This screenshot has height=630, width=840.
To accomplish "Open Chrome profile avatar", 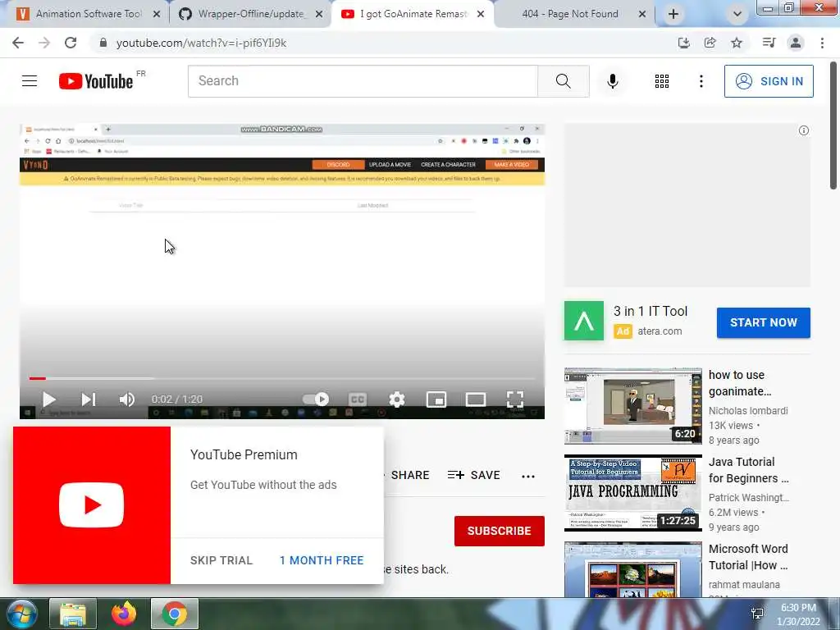I will (x=796, y=43).
